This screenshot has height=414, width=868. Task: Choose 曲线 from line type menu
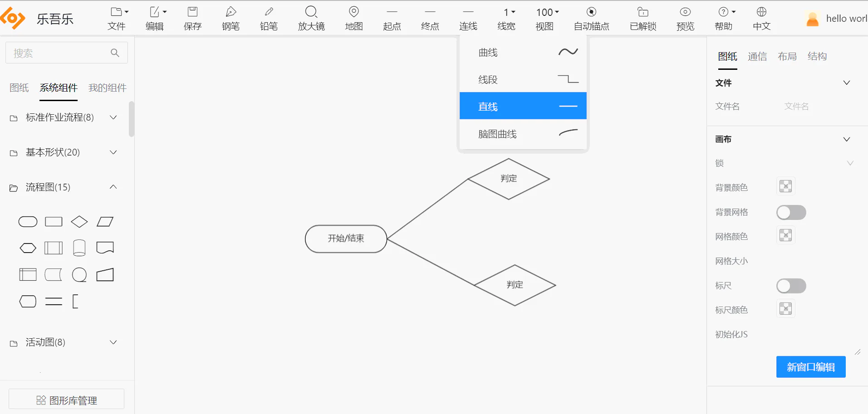523,53
